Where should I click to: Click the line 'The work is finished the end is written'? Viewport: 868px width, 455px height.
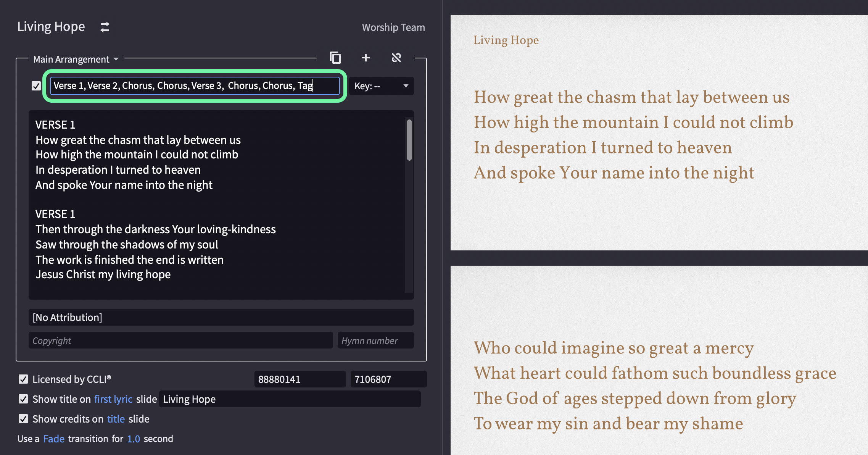(129, 260)
